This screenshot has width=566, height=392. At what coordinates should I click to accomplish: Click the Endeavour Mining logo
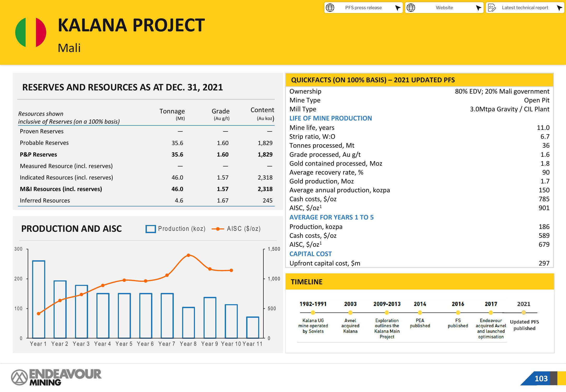pos(56,377)
